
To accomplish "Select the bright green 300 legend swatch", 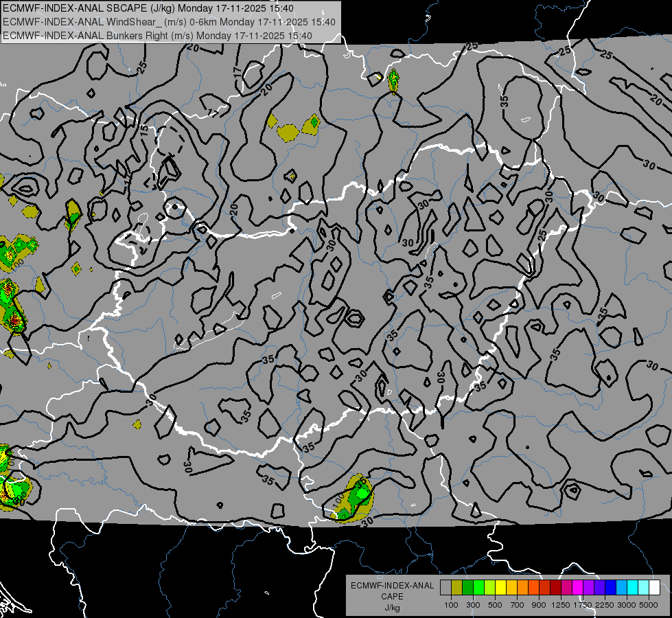I will coord(478,588).
